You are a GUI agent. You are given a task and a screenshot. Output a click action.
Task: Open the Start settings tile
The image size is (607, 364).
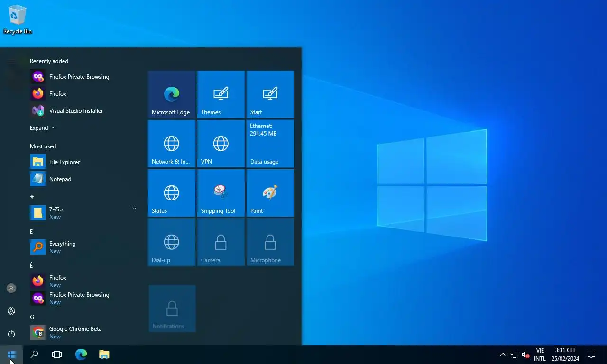point(270,94)
